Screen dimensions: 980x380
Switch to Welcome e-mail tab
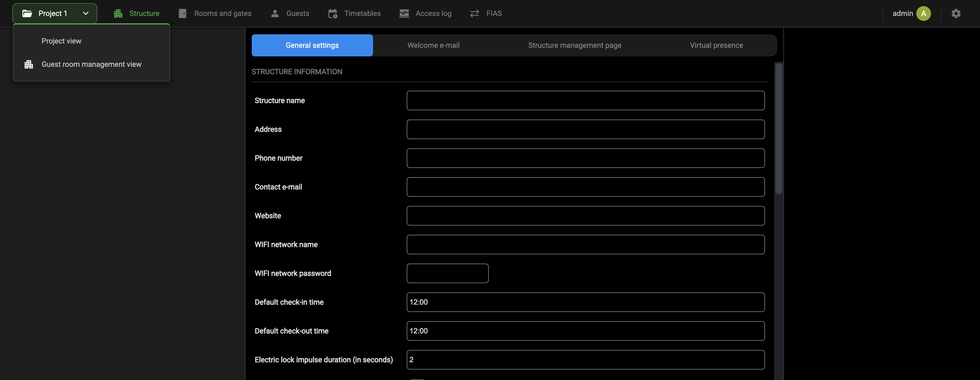coord(433,45)
